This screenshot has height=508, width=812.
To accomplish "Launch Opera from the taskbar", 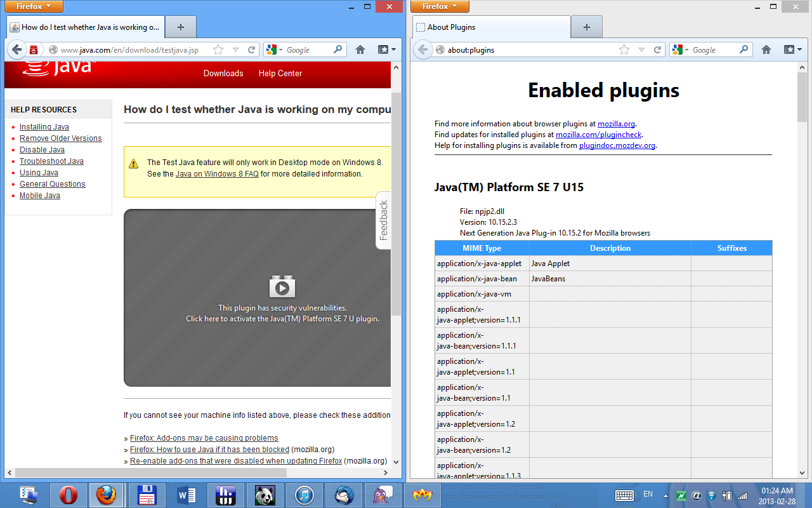I will coord(67,495).
